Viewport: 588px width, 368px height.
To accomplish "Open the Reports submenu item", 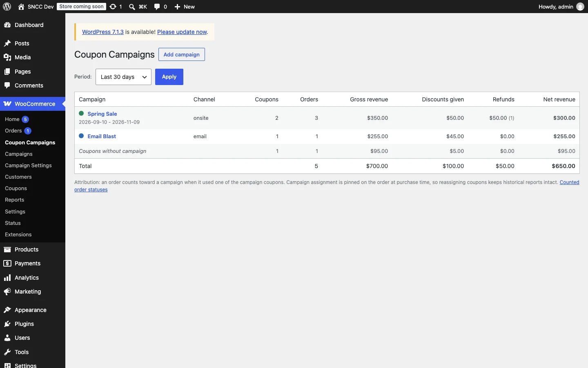I will pyautogui.click(x=15, y=200).
